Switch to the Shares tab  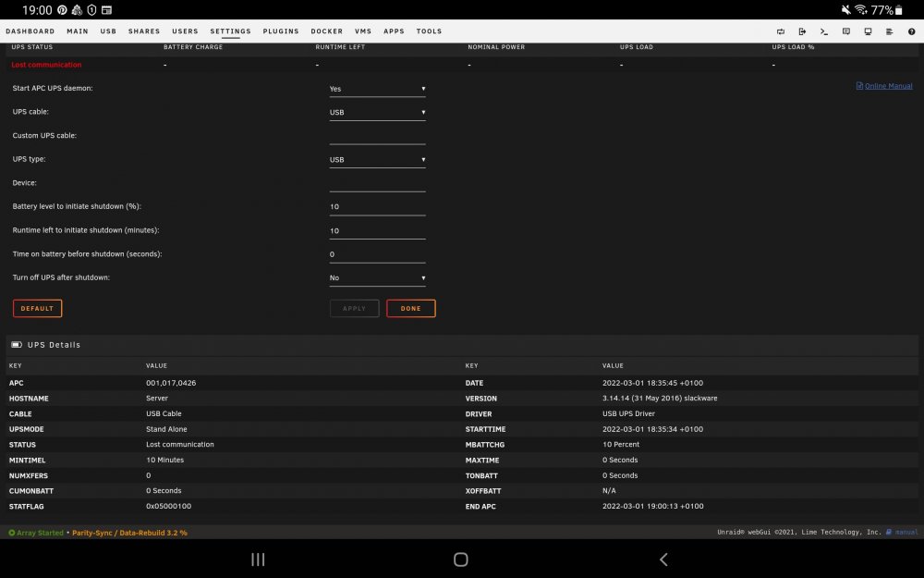pyautogui.click(x=144, y=31)
